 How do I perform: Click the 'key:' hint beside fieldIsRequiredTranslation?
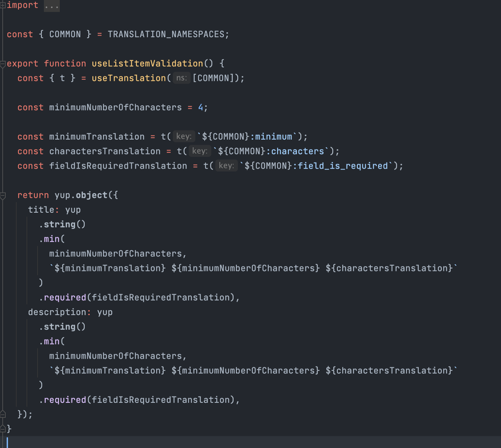point(226,165)
